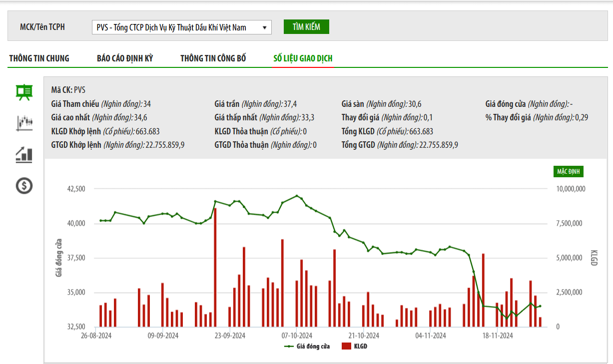Screen dimensions: 613x364
Task: Open the growth bar chart sidebar icon
Action: [x=24, y=154]
